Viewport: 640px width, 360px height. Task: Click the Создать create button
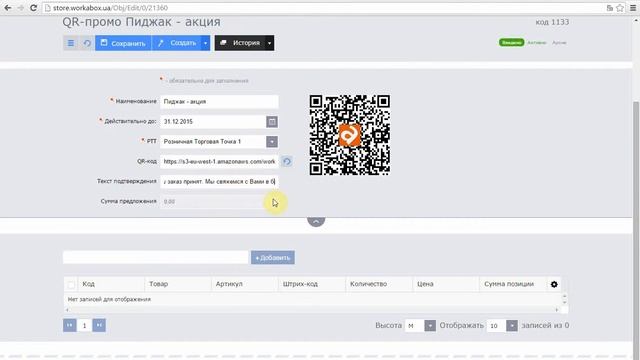point(177,43)
